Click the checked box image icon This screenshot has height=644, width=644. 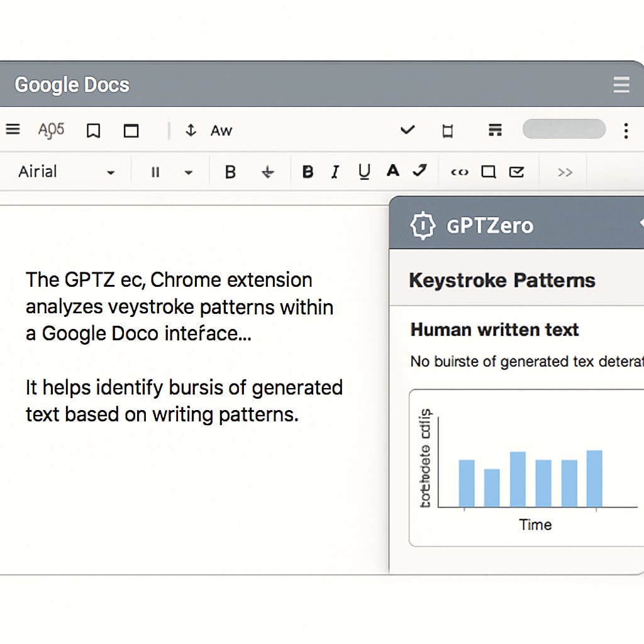(517, 172)
